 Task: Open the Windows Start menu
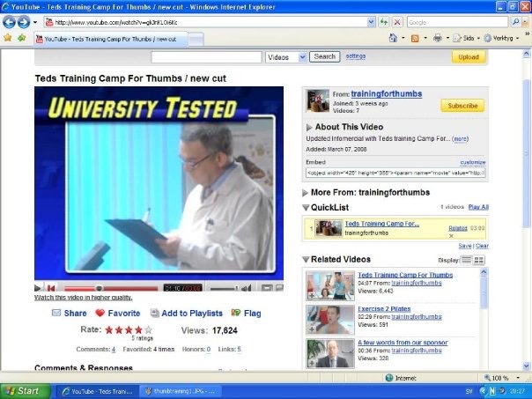(26, 391)
